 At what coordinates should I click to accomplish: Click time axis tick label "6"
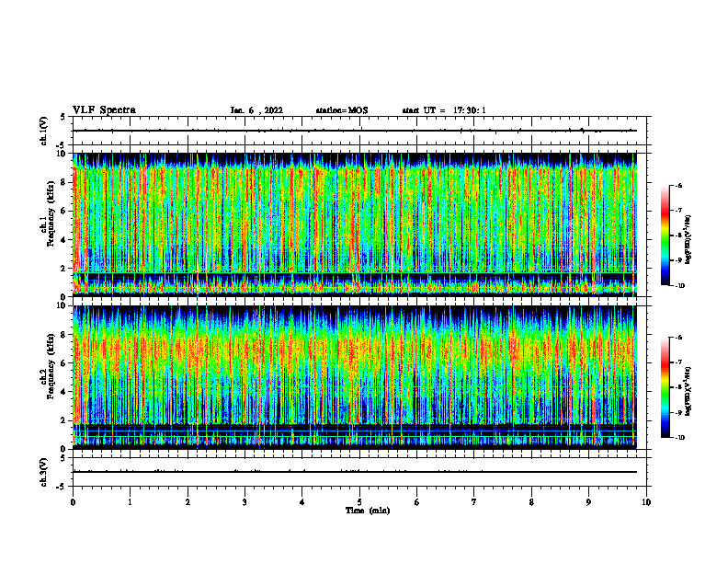coord(416,502)
